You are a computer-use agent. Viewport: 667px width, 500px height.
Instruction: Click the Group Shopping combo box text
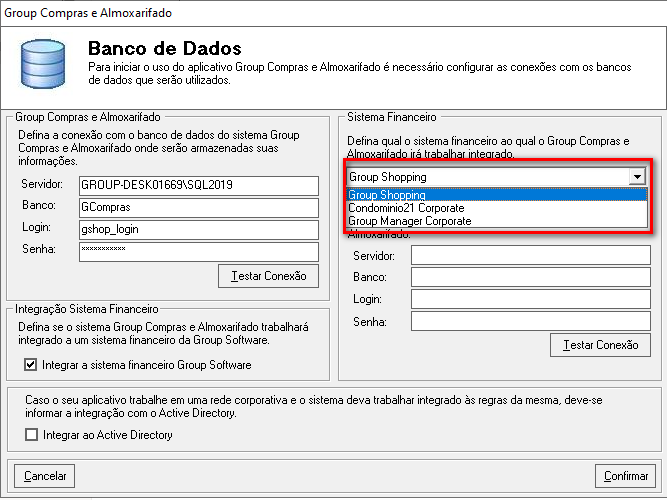(x=388, y=177)
